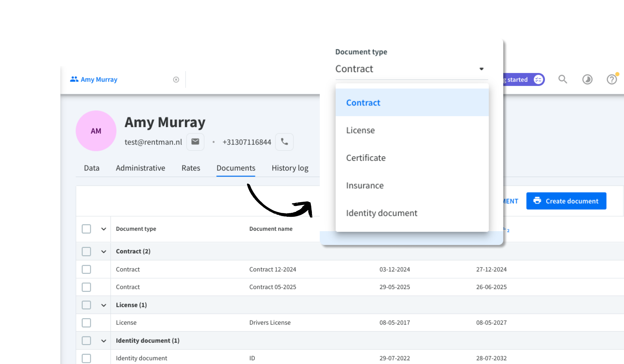Toggle the select-all checkbox in the table header

[x=86, y=229]
